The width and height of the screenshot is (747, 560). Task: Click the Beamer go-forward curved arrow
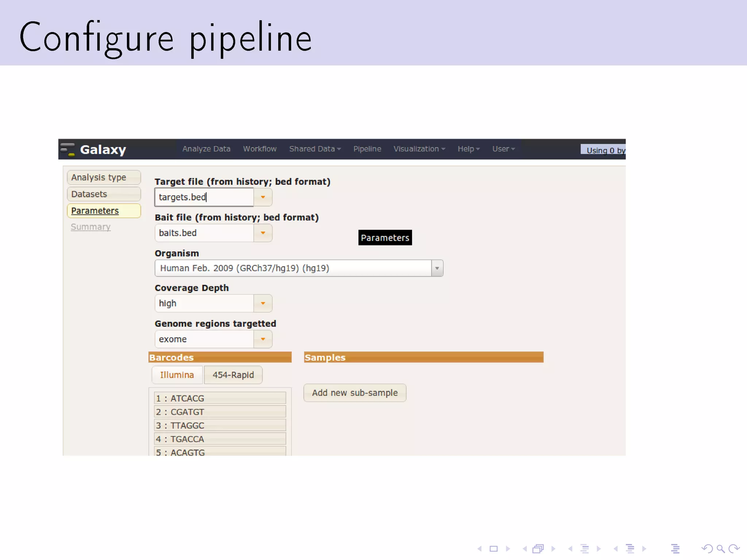tap(734, 549)
